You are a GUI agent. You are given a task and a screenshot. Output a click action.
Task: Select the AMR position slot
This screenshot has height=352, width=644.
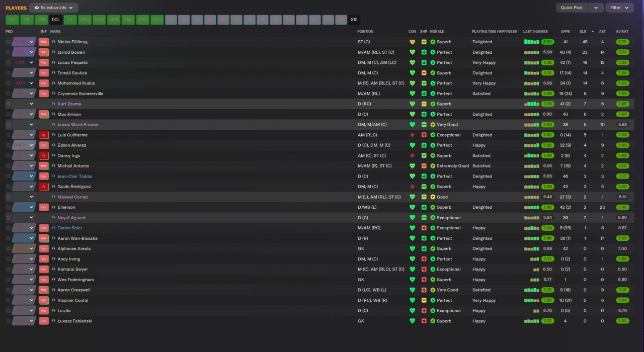click(x=114, y=20)
